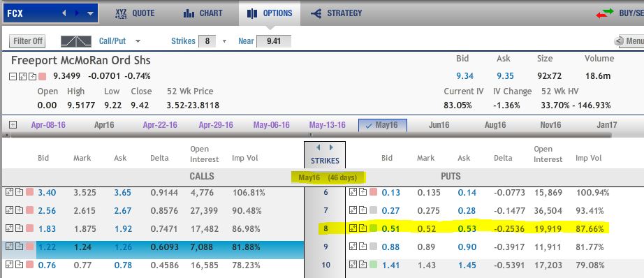
Task: Expand the expiration list plus box
Action: click(13, 125)
